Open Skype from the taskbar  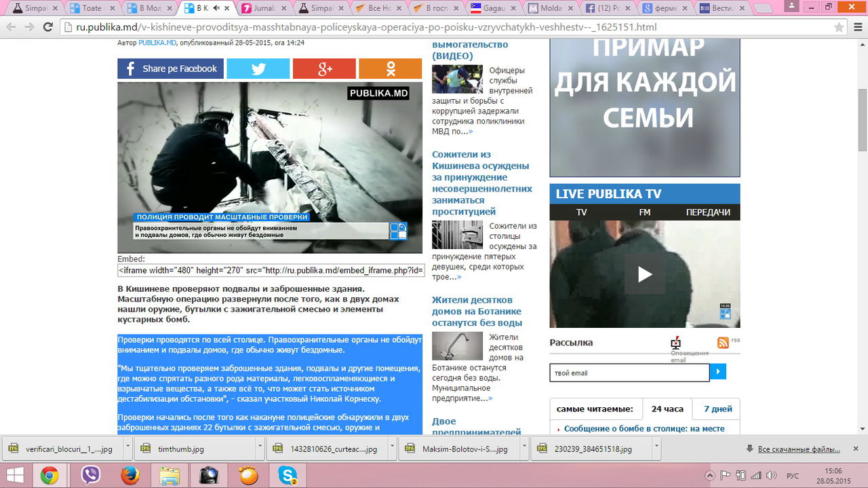click(x=288, y=476)
